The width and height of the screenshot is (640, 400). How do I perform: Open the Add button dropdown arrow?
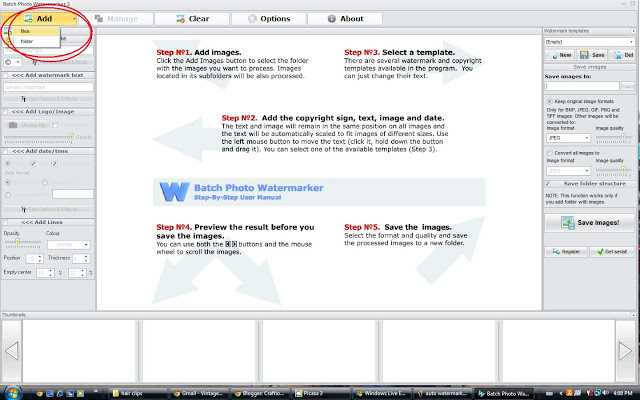(x=74, y=19)
